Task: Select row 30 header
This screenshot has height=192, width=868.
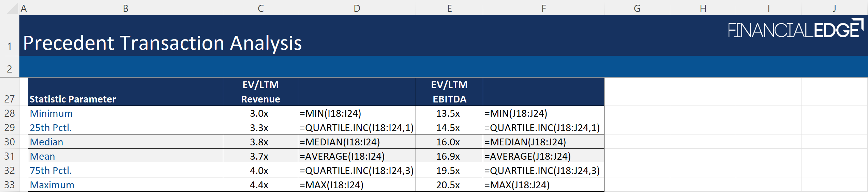Action: coord(10,142)
